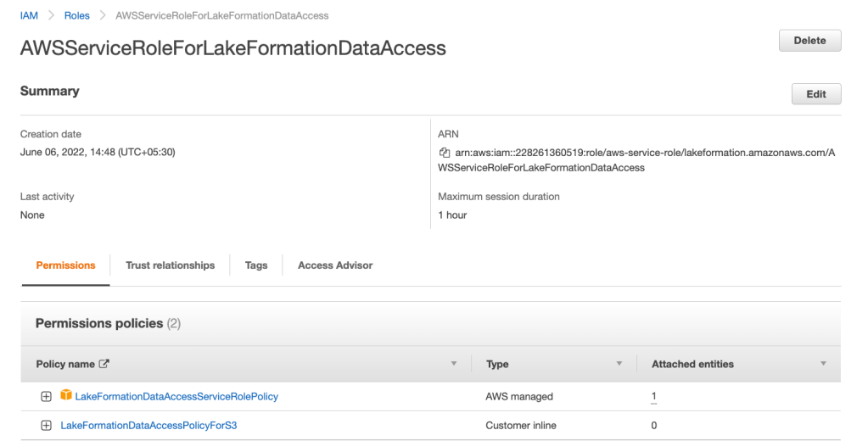The height and width of the screenshot is (441, 868).
Task: Switch to the Trust relationships tab
Action: [x=170, y=265]
